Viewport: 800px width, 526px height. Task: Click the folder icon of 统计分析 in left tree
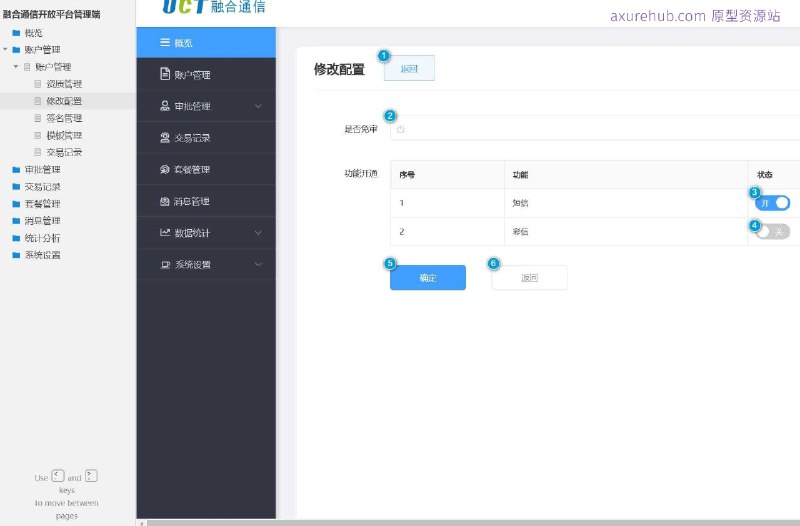pos(16,238)
